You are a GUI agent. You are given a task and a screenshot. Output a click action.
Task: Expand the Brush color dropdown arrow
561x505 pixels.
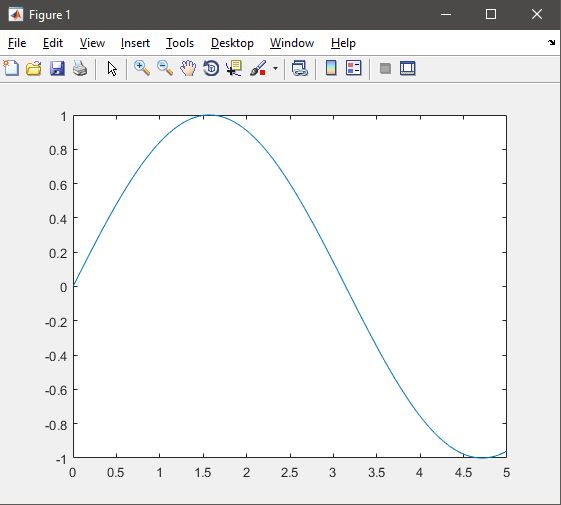click(x=275, y=68)
